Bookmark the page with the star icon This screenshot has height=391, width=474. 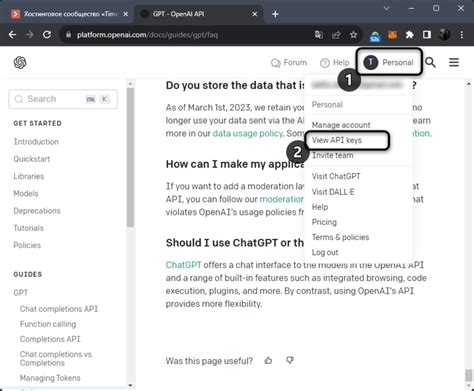coord(353,35)
